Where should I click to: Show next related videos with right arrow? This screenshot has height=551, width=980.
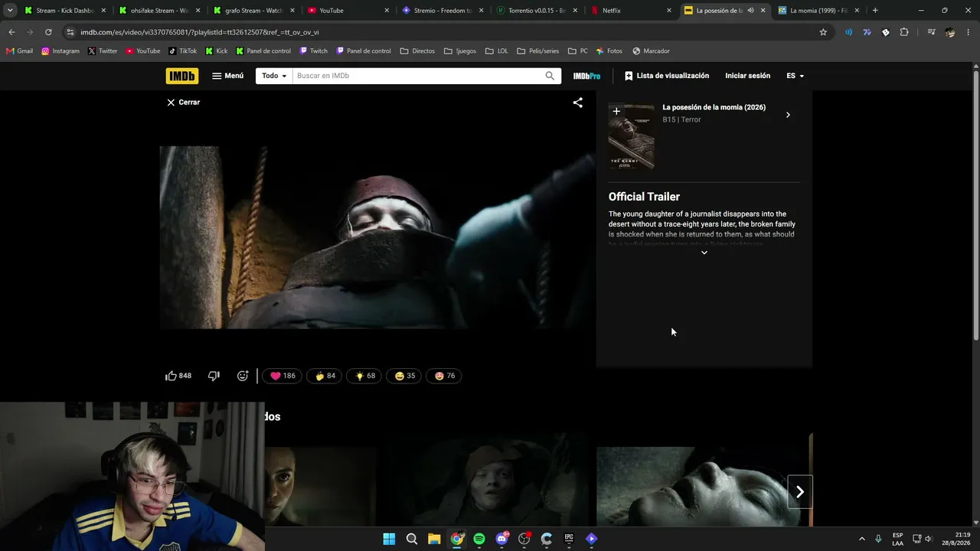800,492
